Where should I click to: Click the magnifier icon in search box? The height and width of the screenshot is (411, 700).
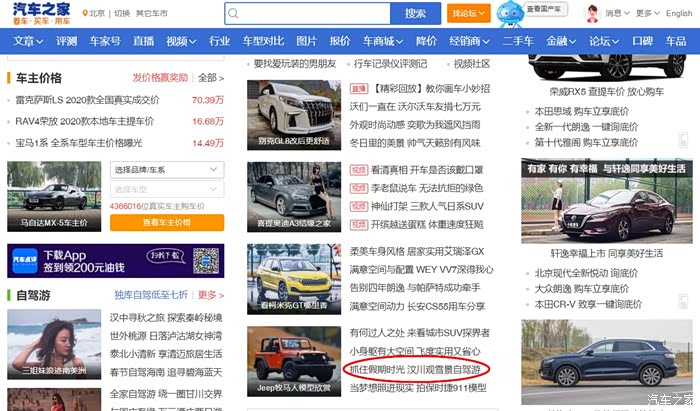tap(235, 14)
